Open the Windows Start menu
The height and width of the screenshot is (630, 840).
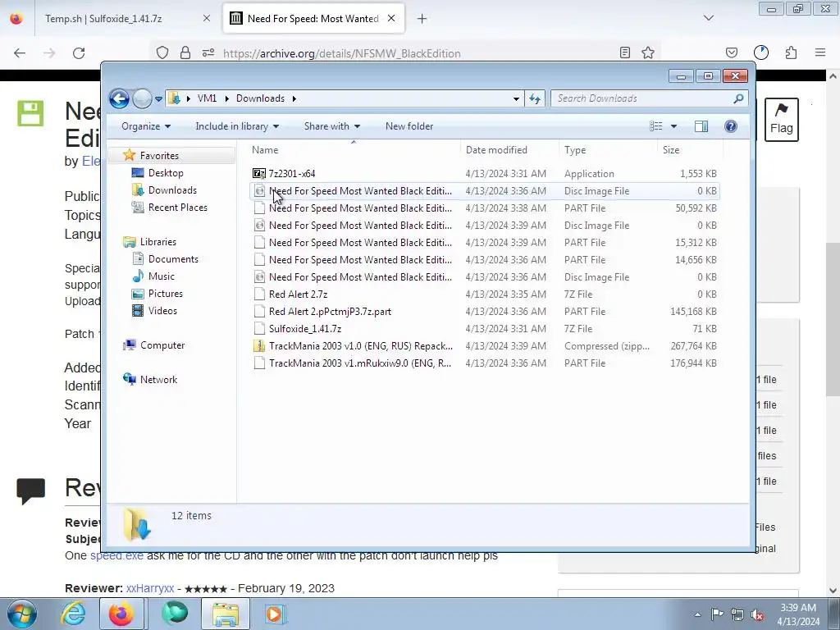[x=21, y=614]
